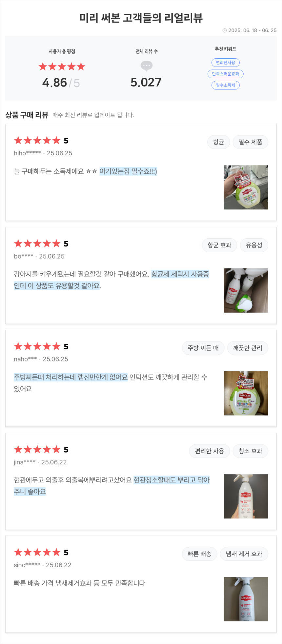Select the 편리한사용 recommended keyword
Viewport: 282px width, 644px height.
(x=226, y=63)
